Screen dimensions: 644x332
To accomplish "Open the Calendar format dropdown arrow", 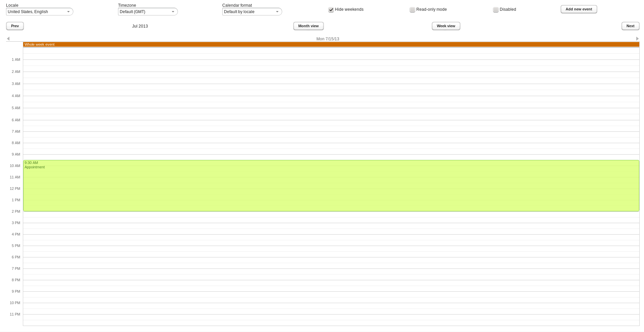I will (277, 11).
